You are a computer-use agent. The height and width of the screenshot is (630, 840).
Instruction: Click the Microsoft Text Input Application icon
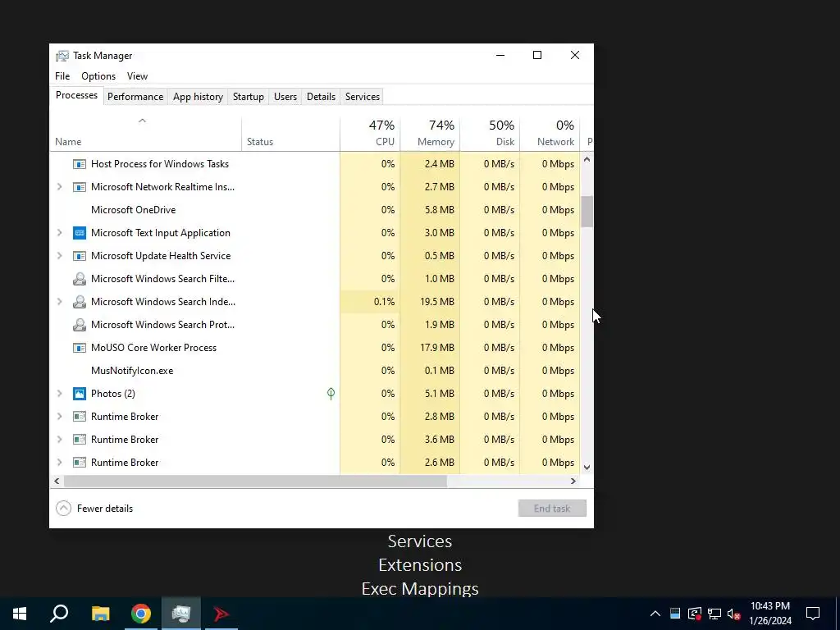coord(80,233)
